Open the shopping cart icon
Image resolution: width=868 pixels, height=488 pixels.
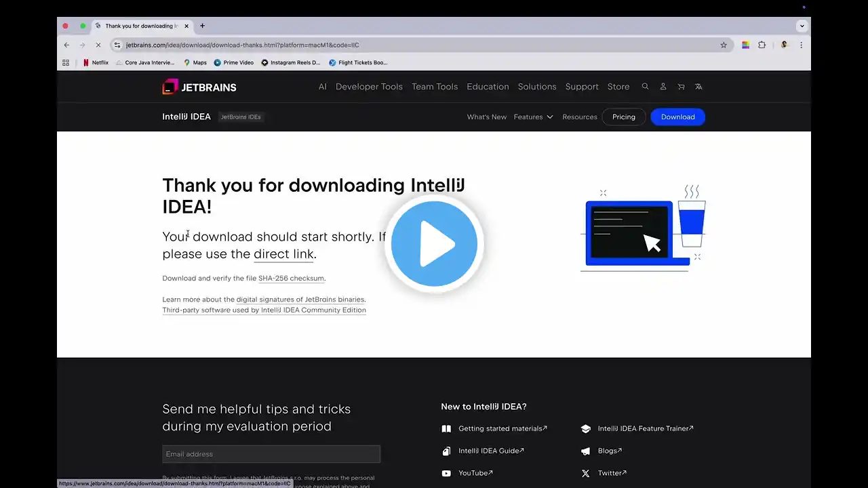pos(681,87)
